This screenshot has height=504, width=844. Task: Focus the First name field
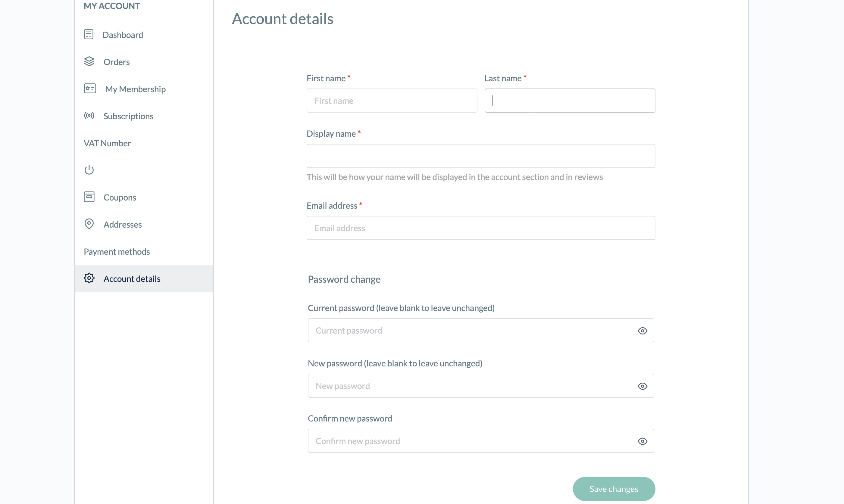(x=391, y=101)
